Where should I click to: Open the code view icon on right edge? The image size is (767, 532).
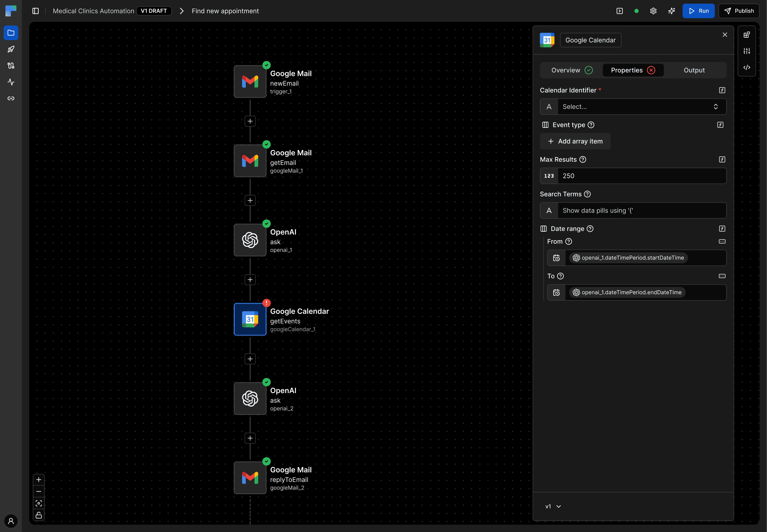(747, 67)
